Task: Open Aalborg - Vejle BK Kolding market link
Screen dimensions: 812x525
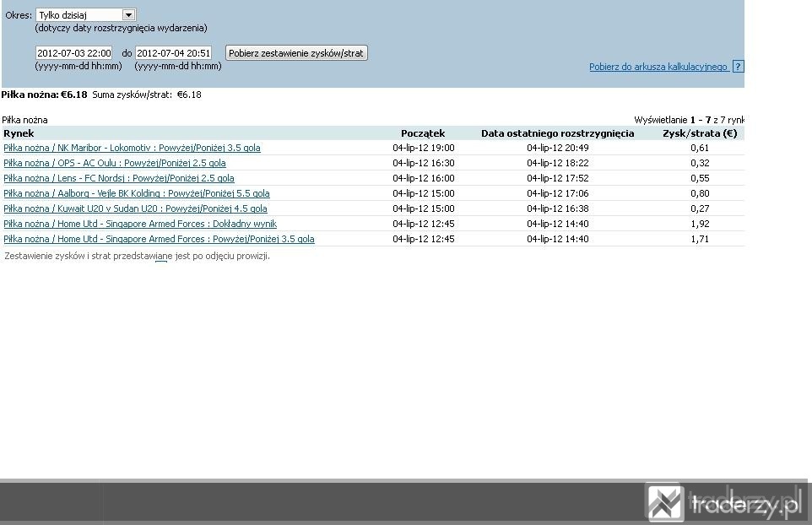Action: (x=137, y=193)
